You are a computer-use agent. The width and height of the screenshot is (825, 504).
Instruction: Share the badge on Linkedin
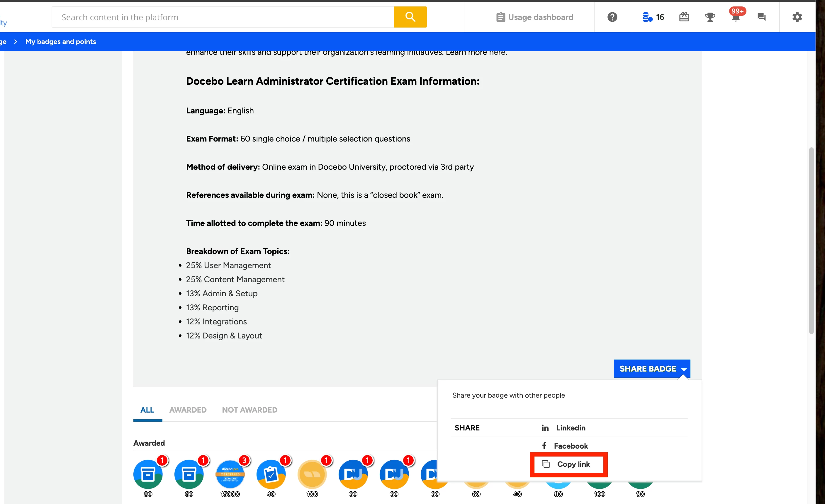pyautogui.click(x=570, y=428)
